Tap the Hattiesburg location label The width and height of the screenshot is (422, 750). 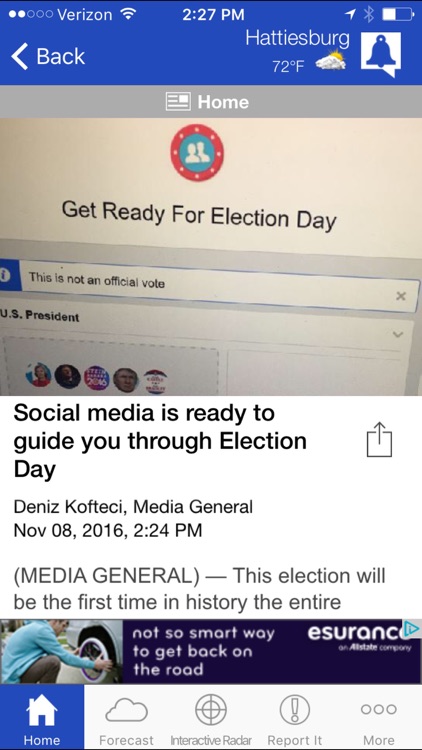(x=298, y=38)
